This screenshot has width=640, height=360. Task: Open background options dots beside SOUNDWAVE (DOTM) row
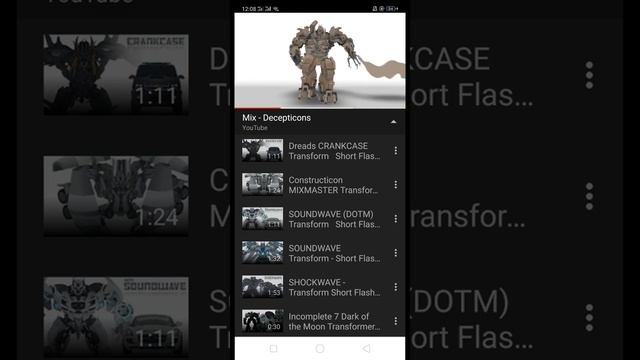[589, 318]
